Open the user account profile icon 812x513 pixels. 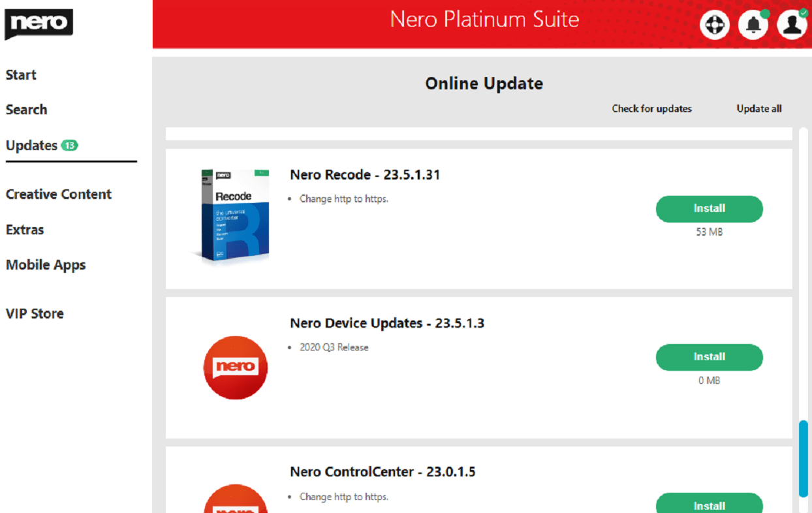tap(792, 25)
